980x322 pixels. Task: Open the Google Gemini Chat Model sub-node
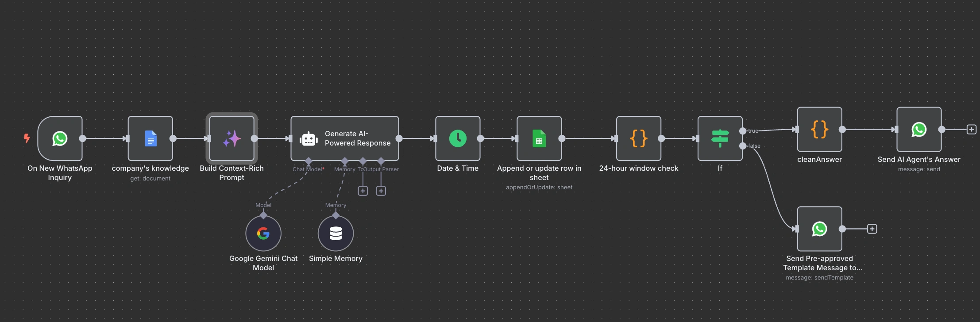tap(263, 233)
